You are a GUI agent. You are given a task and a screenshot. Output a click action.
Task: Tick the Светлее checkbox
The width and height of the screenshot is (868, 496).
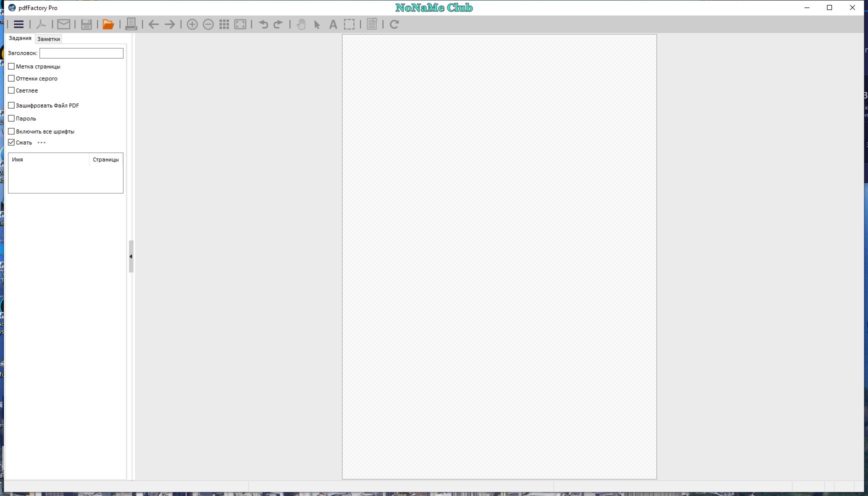pyautogui.click(x=11, y=90)
